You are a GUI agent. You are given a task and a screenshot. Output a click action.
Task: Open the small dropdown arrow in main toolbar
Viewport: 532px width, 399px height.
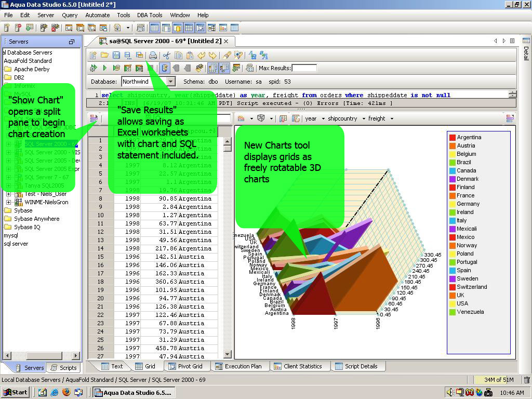pos(128,28)
